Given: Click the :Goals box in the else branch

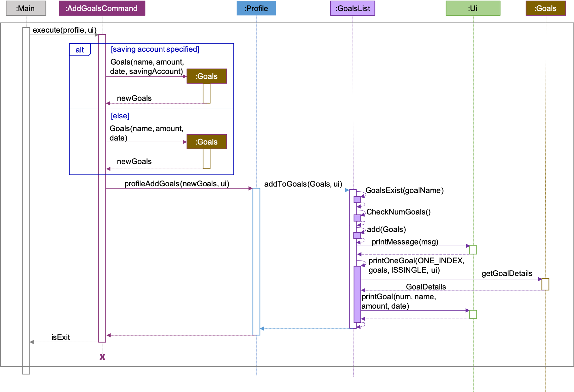Looking at the screenshot, I should (x=207, y=142).
